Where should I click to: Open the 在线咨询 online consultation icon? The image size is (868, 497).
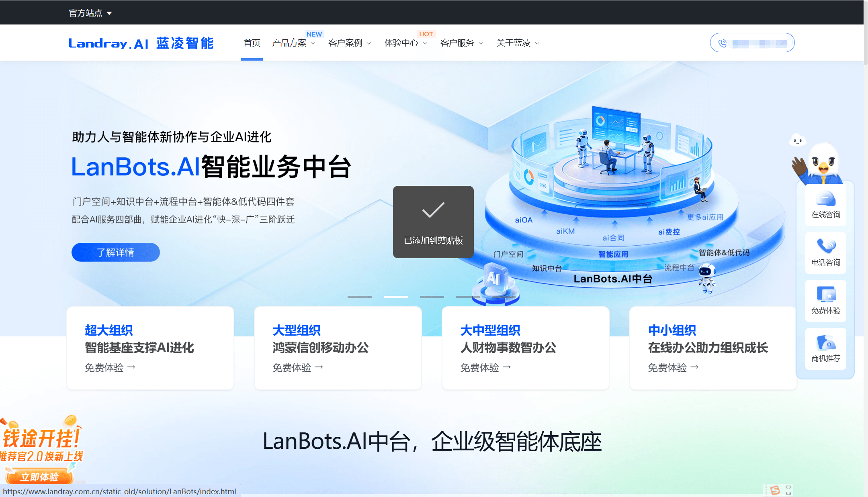coord(826,199)
